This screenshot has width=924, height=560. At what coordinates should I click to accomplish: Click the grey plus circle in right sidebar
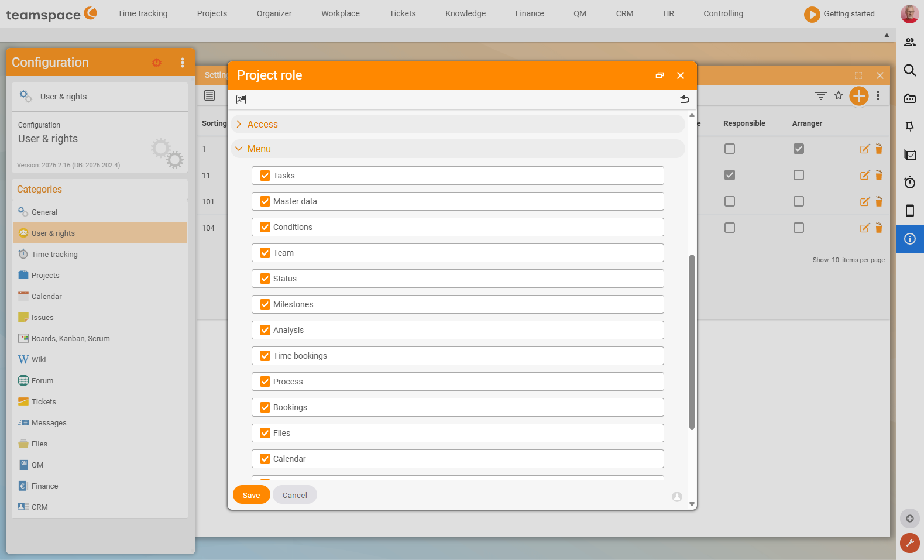tap(910, 518)
